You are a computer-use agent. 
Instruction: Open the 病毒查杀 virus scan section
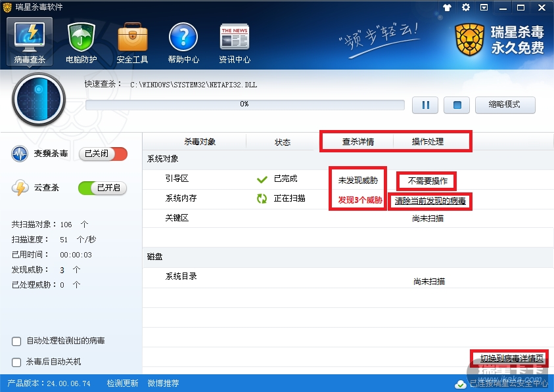(30, 41)
